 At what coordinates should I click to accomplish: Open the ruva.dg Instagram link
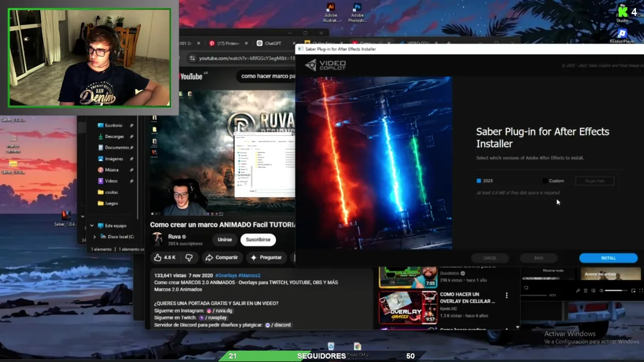coord(219,311)
